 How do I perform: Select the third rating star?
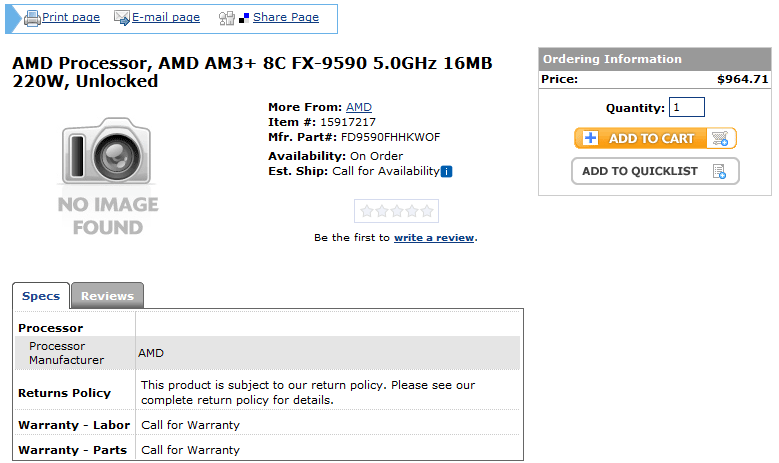point(396,211)
